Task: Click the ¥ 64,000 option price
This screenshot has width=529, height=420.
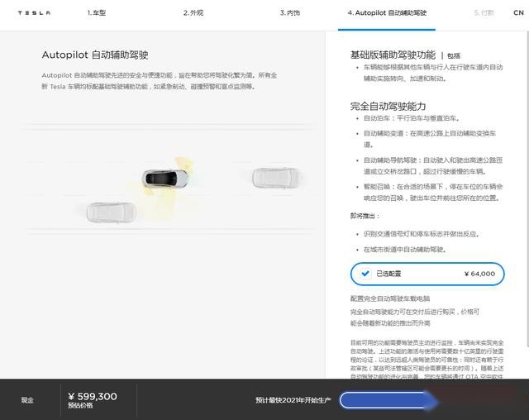Action: pyautogui.click(x=479, y=274)
